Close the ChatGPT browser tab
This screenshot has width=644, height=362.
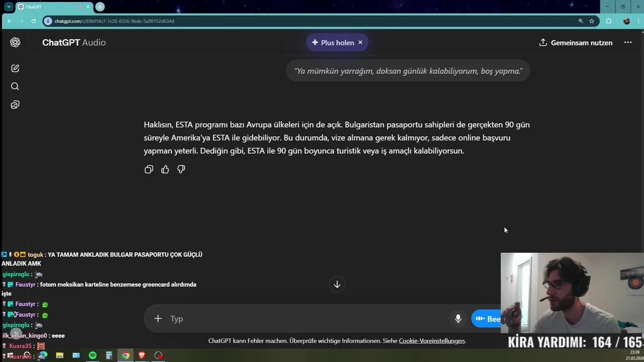point(88,7)
